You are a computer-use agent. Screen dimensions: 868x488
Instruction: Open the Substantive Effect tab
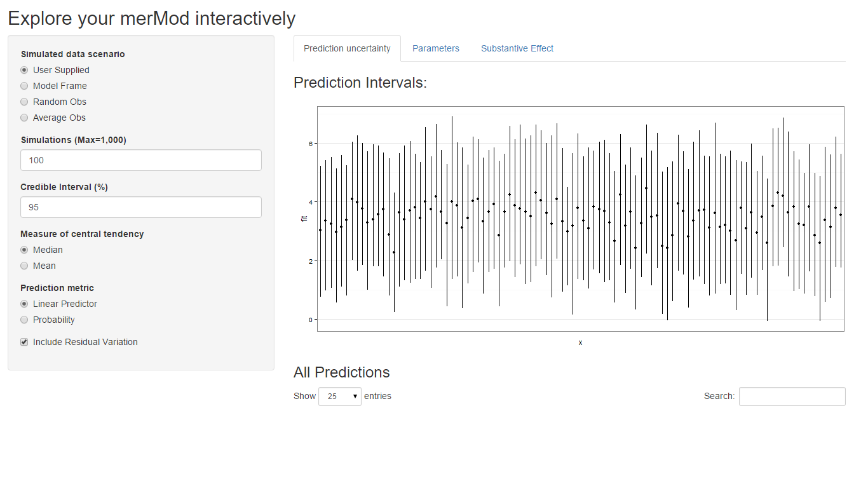point(517,48)
